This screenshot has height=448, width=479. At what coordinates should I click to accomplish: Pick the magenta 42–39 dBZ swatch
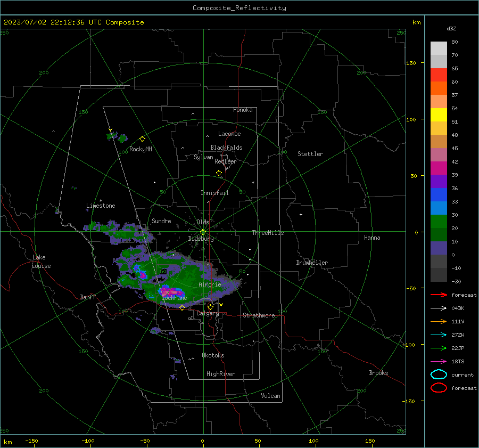coord(439,168)
